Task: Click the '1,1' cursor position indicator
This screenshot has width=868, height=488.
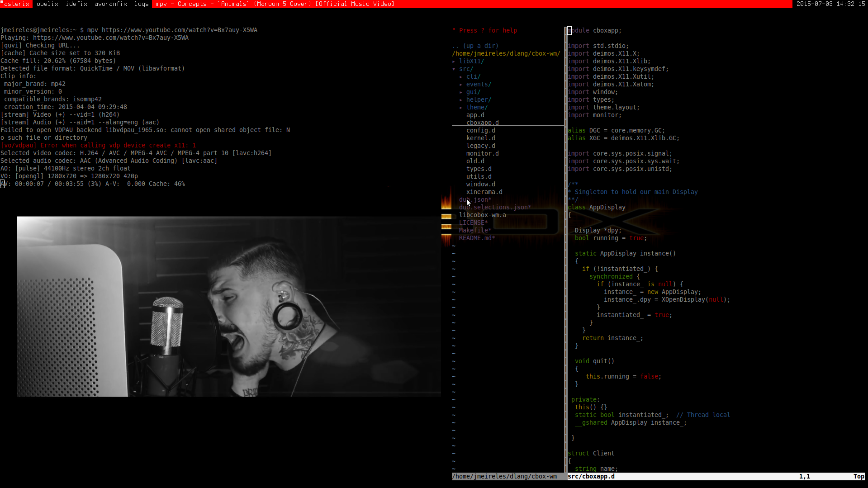Action: (x=805, y=477)
